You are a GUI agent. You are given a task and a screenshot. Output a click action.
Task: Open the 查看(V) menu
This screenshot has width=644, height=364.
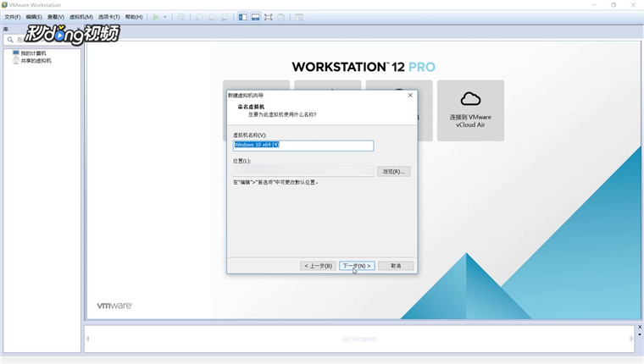pyautogui.click(x=55, y=17)
